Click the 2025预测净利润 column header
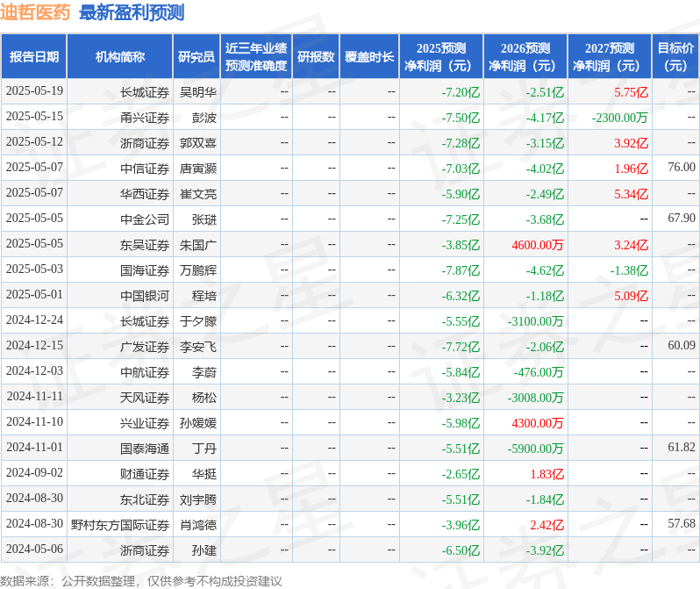The image size is (700, 589). click(x=441, y=57)
